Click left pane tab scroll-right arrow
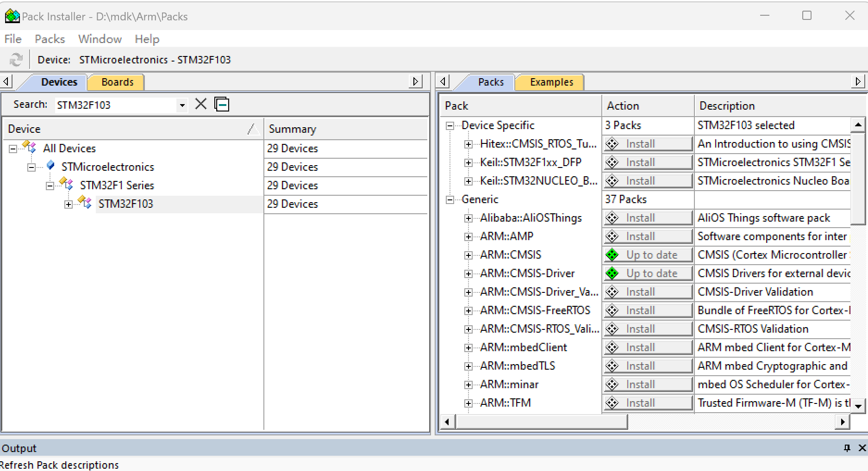Screen dimensions: 868x471 coord(416,82)
